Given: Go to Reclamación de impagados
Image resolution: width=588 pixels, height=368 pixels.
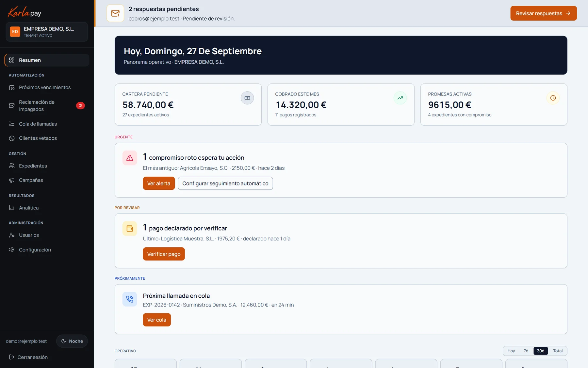Looking at the screenshot, I should [x=47, y=106].
